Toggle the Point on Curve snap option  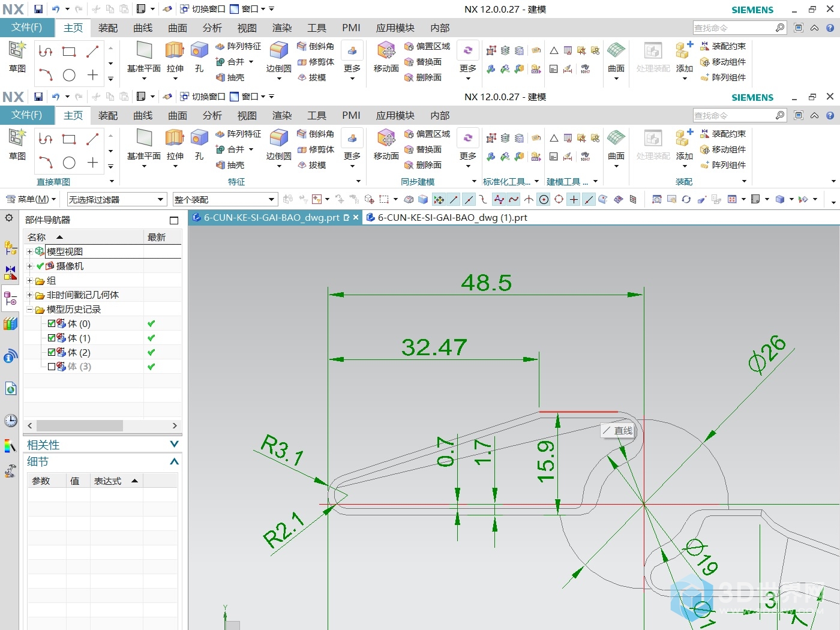(589, 199)
